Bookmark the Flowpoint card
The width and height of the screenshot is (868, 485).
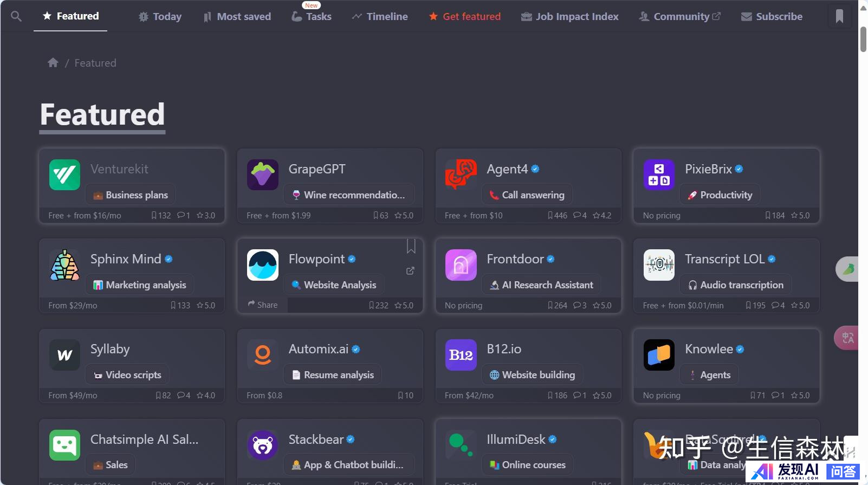411,246
